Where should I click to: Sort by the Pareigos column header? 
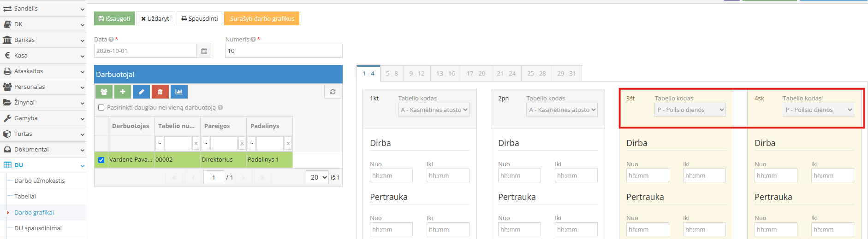pos(223,126)
